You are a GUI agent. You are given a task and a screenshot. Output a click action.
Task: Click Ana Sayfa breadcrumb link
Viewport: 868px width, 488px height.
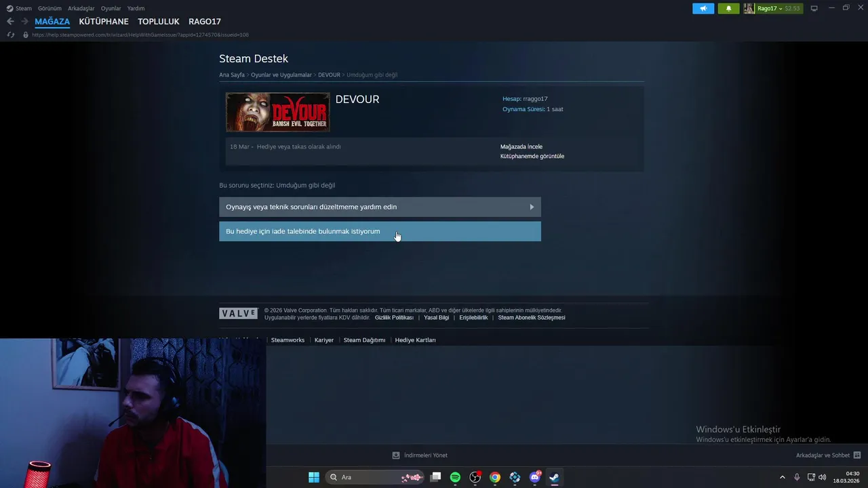pos(232,75)
